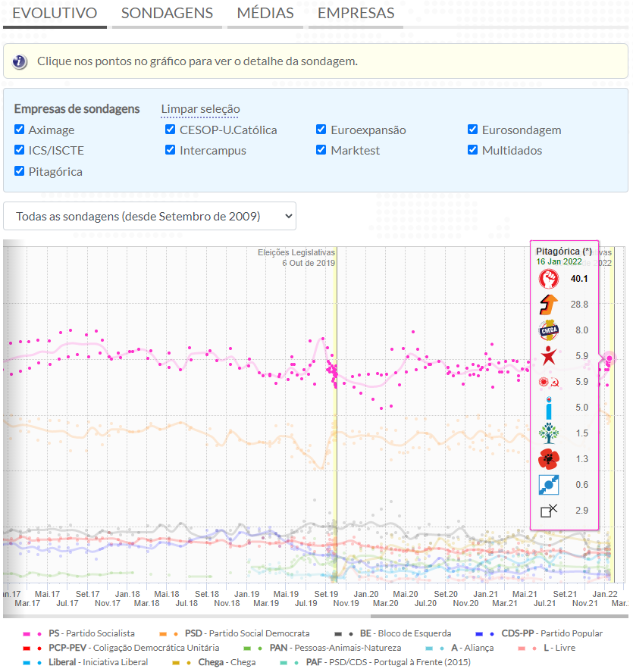Disable the Pitagórica polling company checkbox
The width and height of the screenshot is (633, 672).
coord(20,171)
